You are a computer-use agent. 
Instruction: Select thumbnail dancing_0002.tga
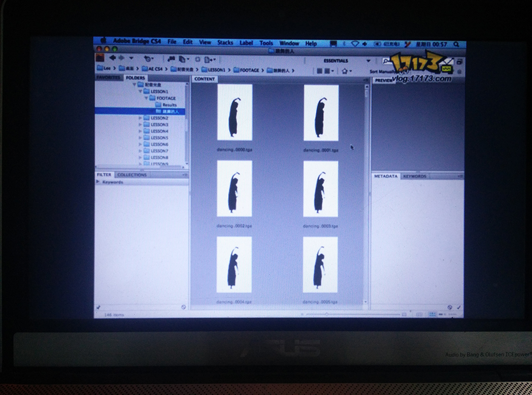click(x=234, y=188)
